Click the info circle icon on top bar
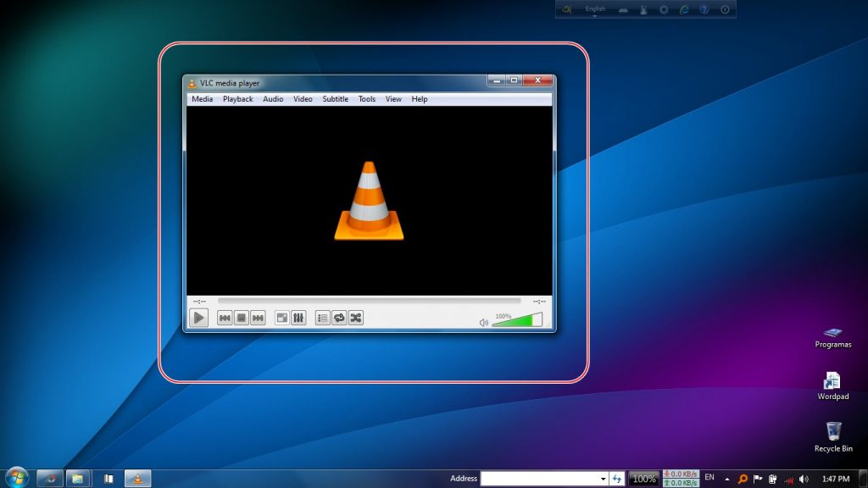 pyautogui.click(x=725, y=9)
